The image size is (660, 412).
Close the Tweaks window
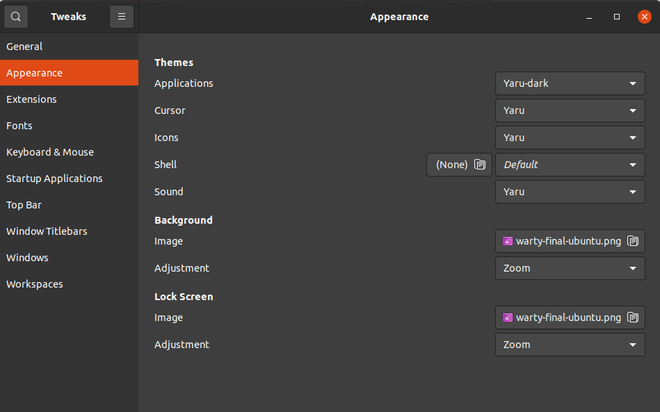point(644,17)
